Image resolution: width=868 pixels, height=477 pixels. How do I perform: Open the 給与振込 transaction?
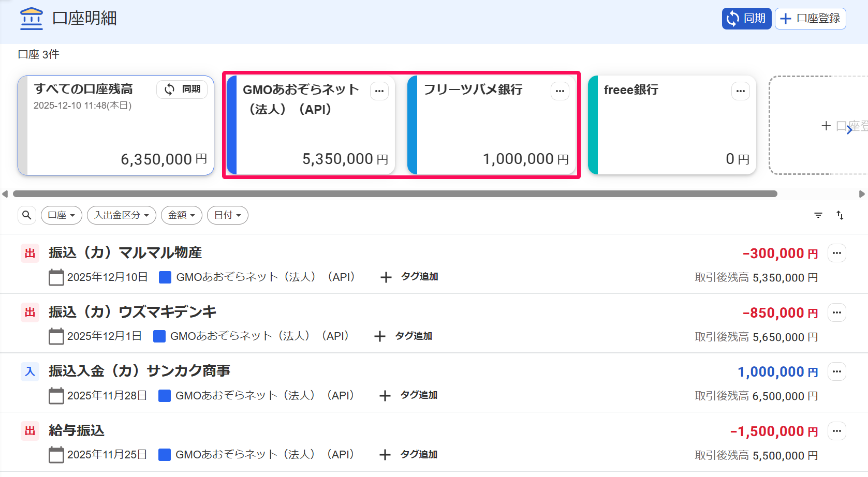click(77, 430)
